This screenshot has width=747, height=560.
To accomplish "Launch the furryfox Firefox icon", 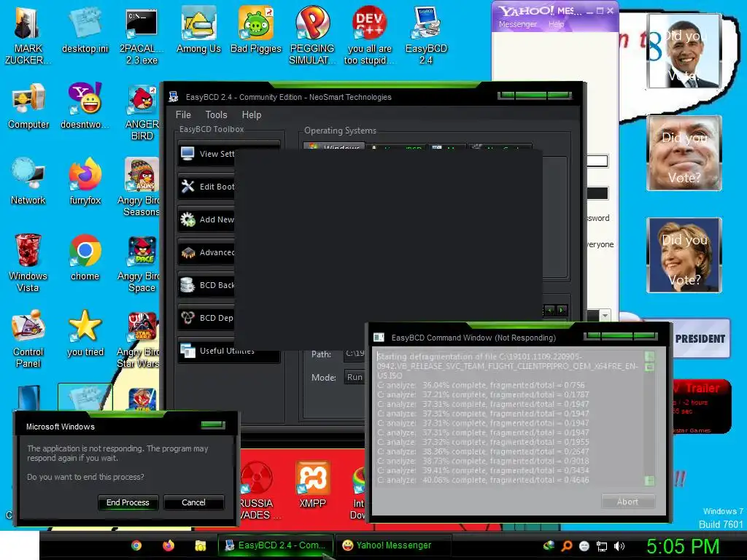I will tap(85, 181).
